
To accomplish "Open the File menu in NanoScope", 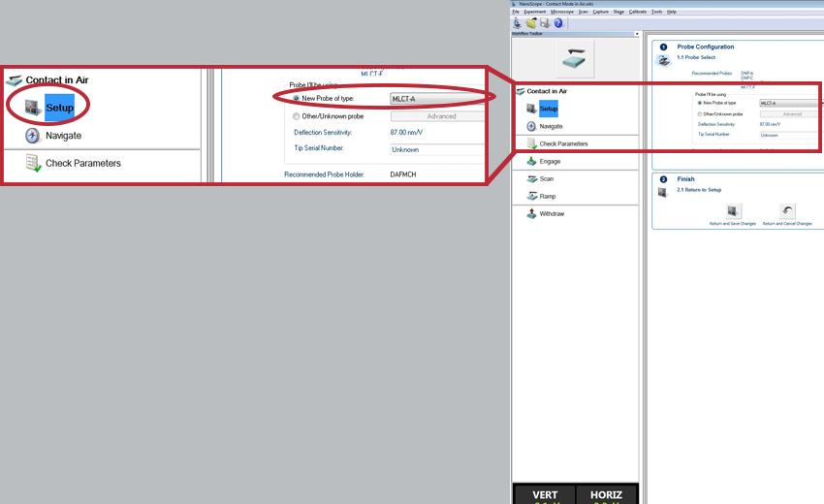I will 516,12.
